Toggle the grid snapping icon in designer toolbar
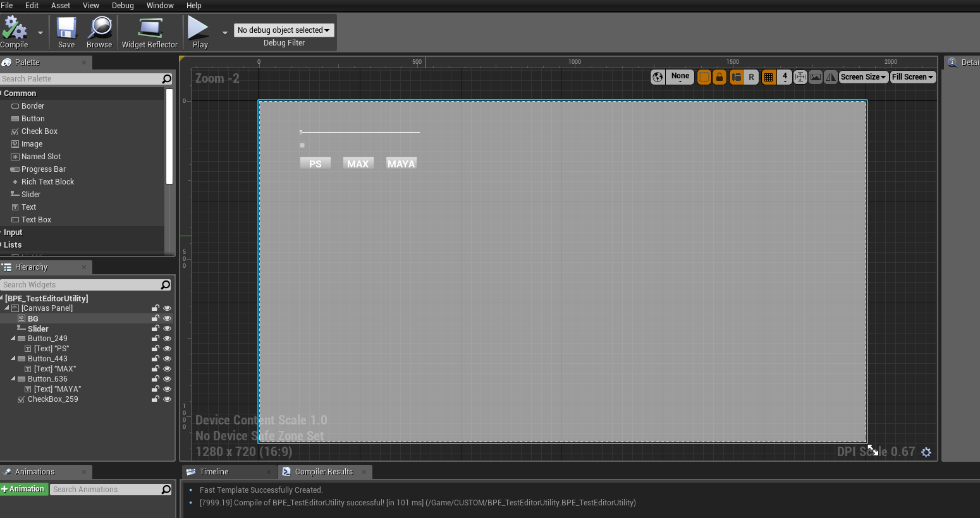 768,76
